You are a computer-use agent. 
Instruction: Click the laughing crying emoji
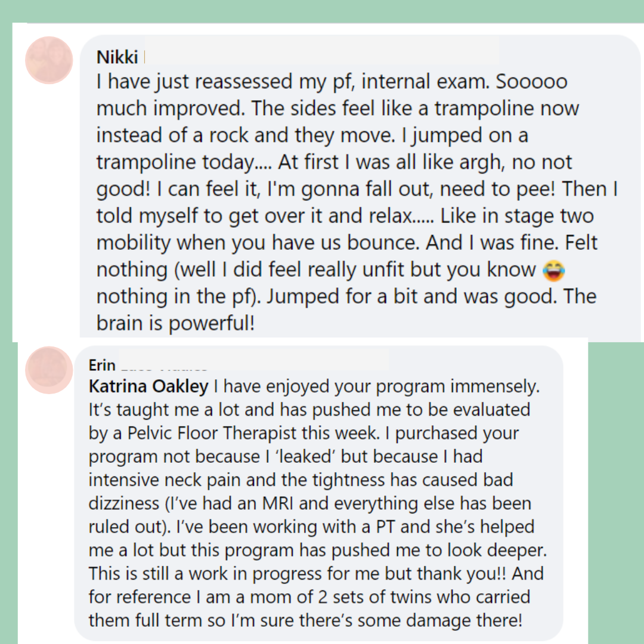(554, 270)
